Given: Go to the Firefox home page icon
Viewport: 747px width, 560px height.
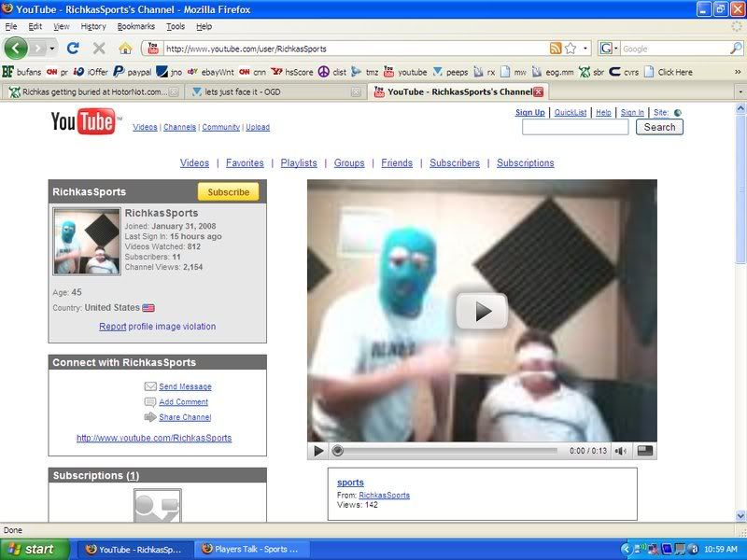Looking at the screenshot, I should [x=125, y=48].
